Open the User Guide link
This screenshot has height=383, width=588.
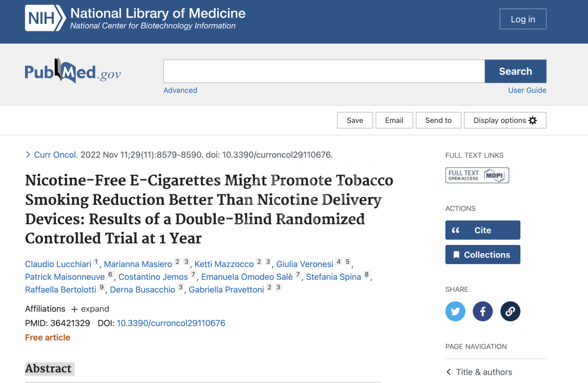pyautogui.click(x=527, y=90)
